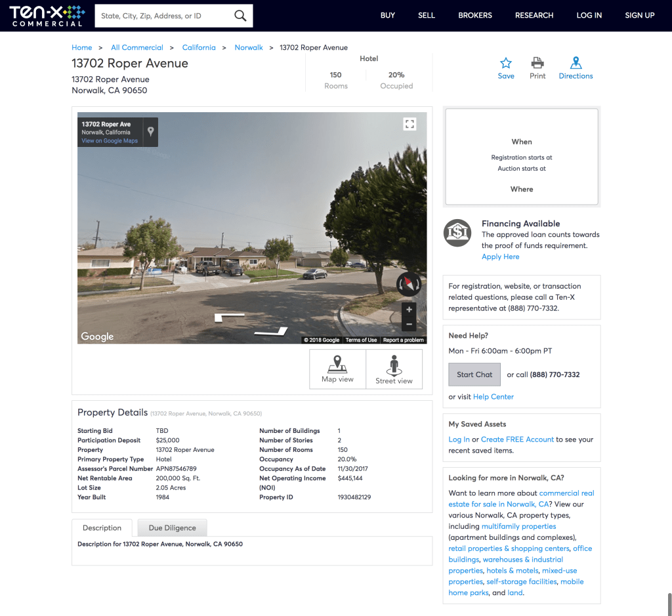
Task: Click the search field for address
Action: (164, 16)
